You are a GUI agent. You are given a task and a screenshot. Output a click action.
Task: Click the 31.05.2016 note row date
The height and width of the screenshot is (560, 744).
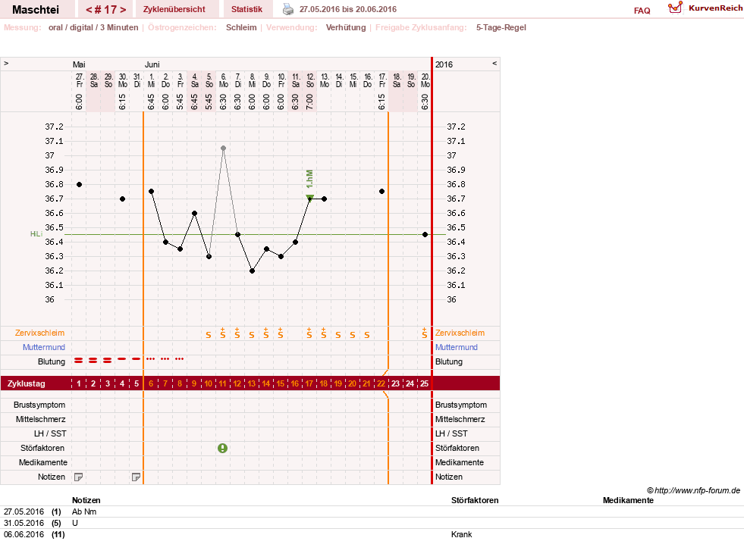coord(24,523)
